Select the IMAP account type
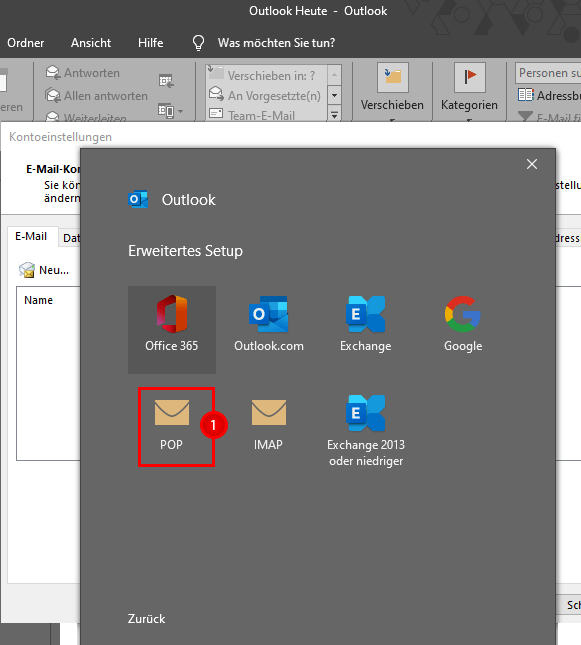 coord(268,425)
